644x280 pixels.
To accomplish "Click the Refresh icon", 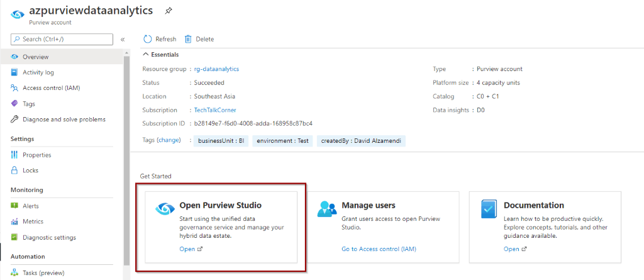I will pyautogui.click(x=147, y=39).
